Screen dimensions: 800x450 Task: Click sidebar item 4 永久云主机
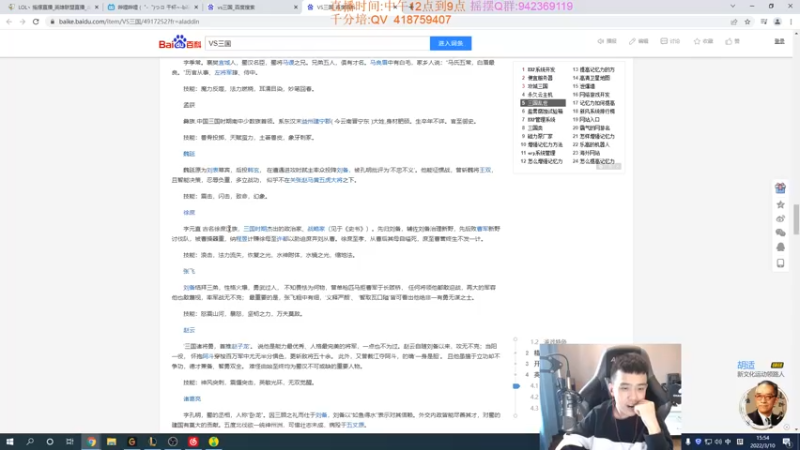pyautogui.click(x=537, y=94)
